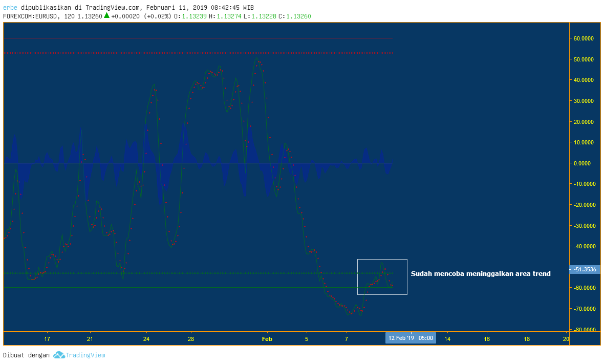The image size is (604, 364).
Task: Click the change value +0.00020
Action: click(125, 16)
